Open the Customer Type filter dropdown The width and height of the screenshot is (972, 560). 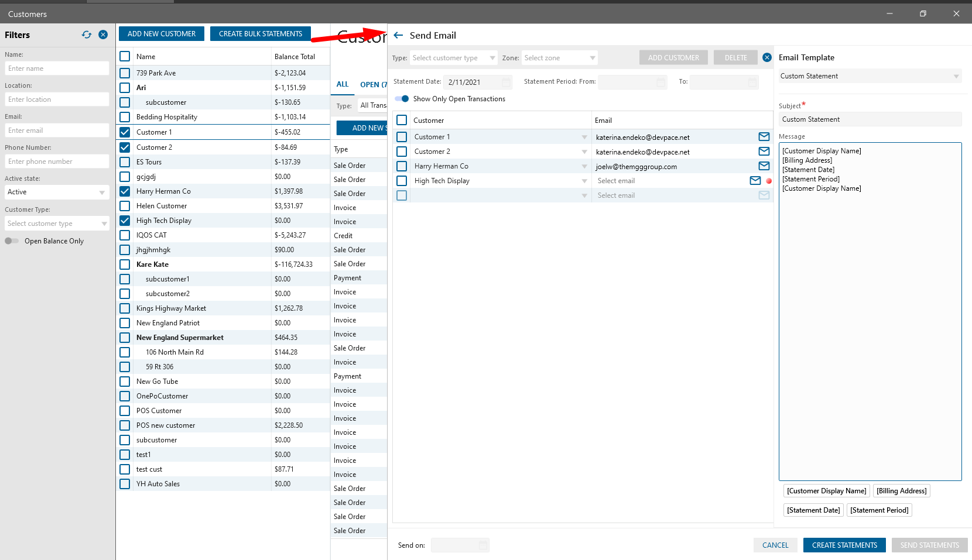(x=57, y=224)
